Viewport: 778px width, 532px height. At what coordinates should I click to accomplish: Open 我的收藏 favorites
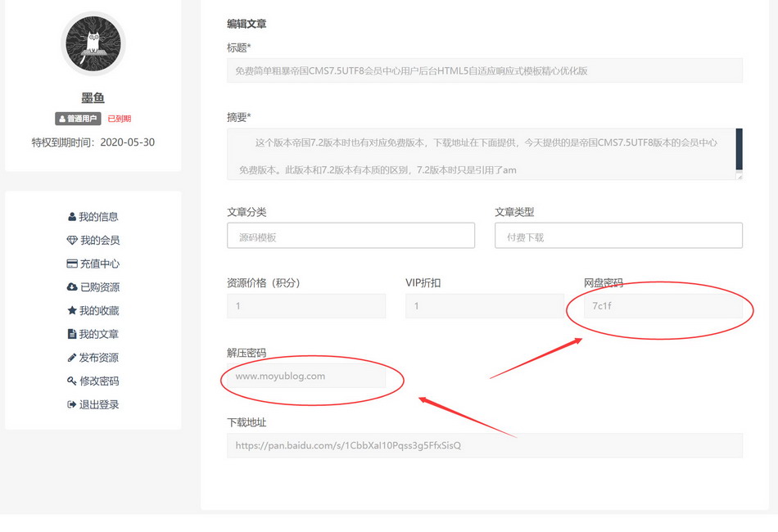pyautogui.click(x=99, y=310)
